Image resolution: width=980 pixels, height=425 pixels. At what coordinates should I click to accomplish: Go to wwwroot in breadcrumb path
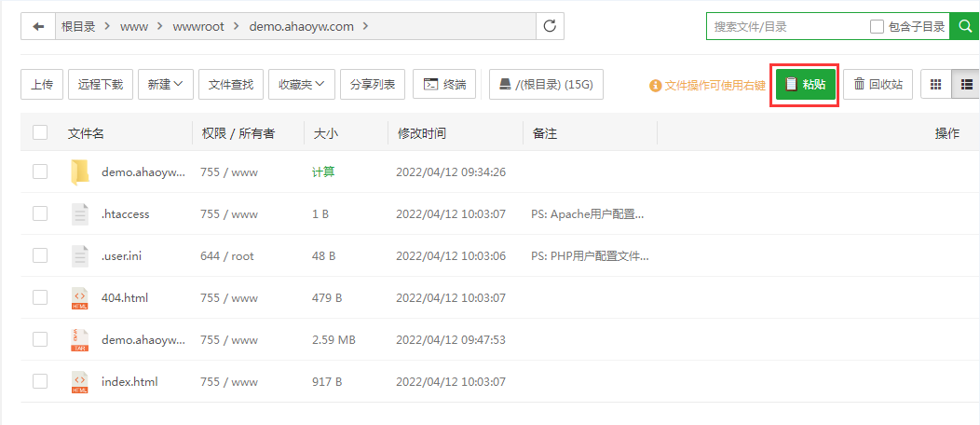click(198, 27)
